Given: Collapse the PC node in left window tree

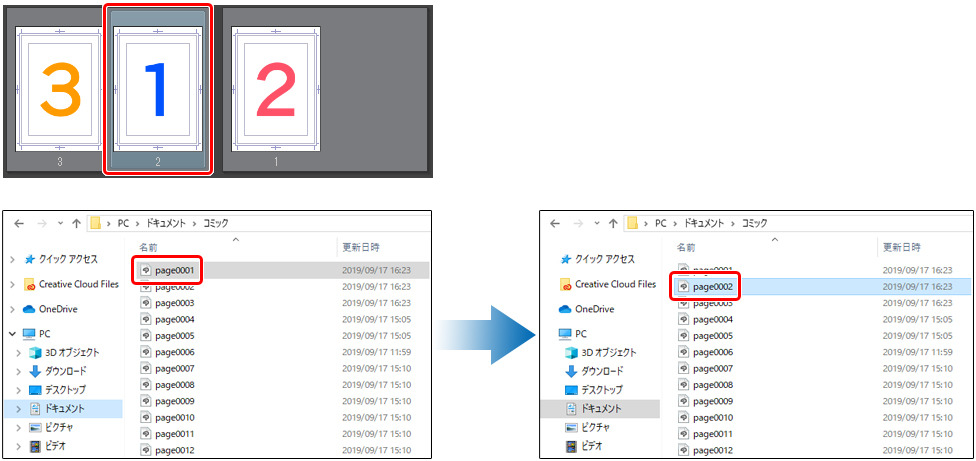Looking at the screenshot, I should (x=12, y=334).
